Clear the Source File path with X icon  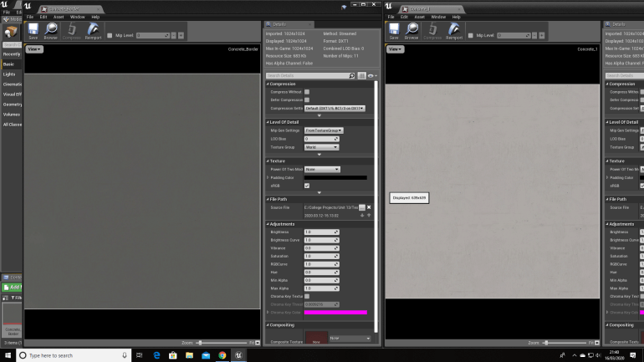click(369, 207)
